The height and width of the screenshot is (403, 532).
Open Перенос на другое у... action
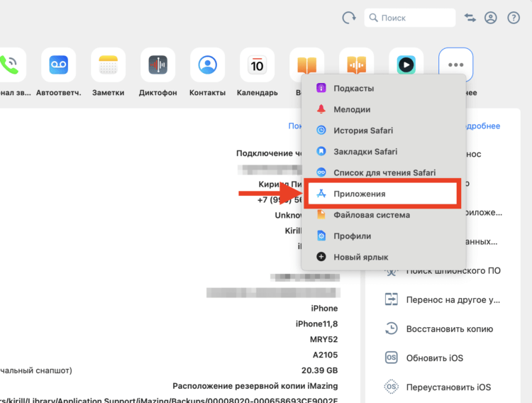(443, 300)
